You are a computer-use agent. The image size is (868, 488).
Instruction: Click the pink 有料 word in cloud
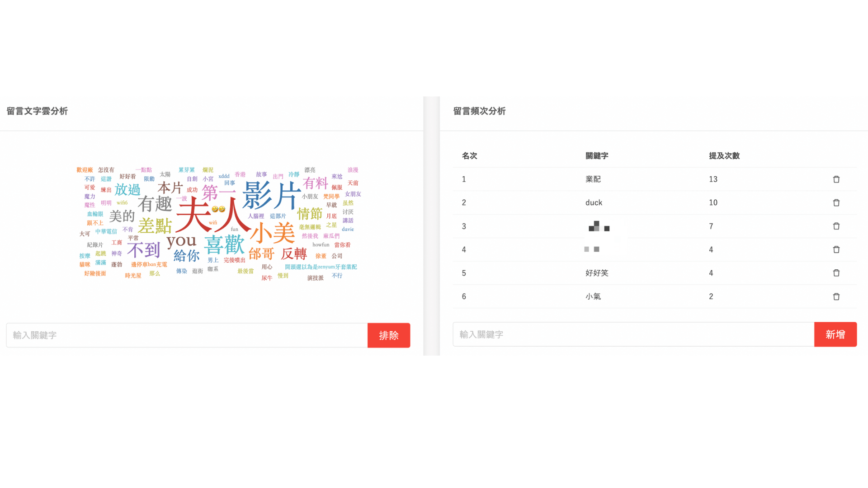point(315,183)
